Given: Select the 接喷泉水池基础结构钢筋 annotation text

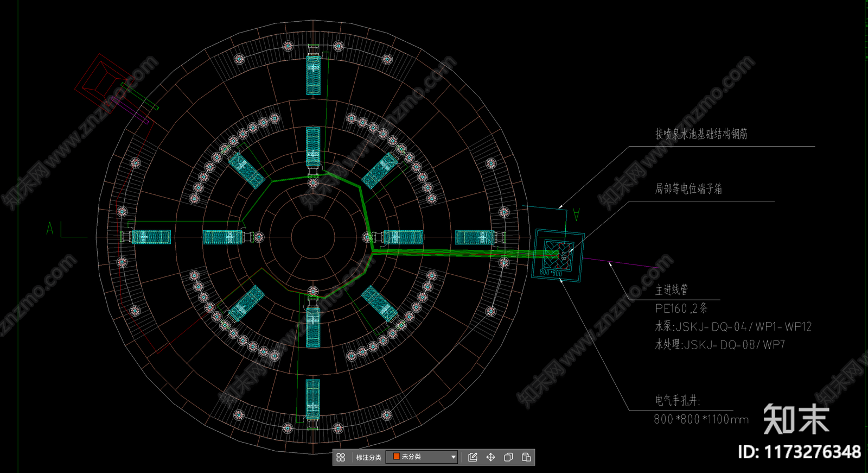Looking at the screenshot, I should (701, 134).
